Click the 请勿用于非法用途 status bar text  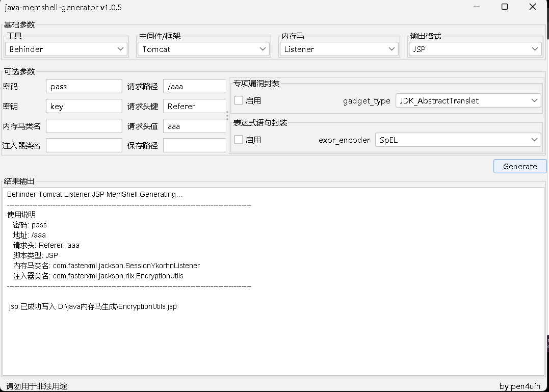point(34,386)
